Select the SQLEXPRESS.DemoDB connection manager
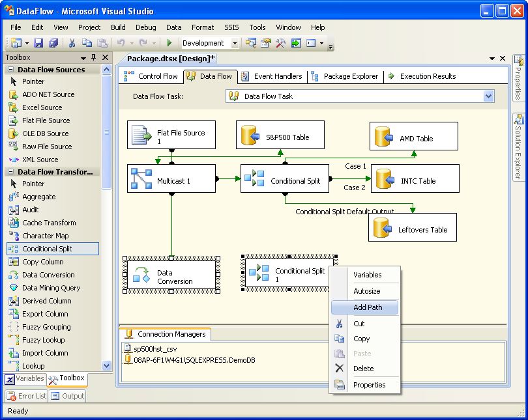Image resolution: width=528 pixels, height=420 pixels. 190,360
